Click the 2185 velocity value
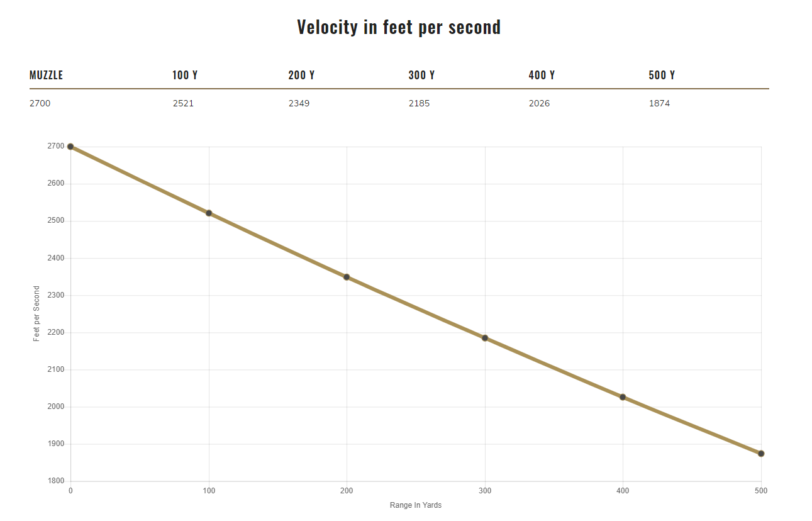The width and height of the screenshot is (812, 521). pyautogui.click(x=419, y=103)
